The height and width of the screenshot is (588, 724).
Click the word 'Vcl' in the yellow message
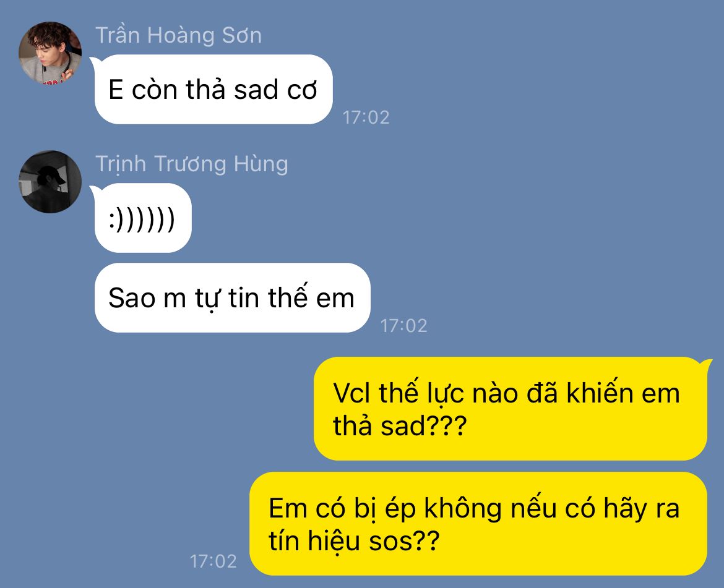click(351, 393)
